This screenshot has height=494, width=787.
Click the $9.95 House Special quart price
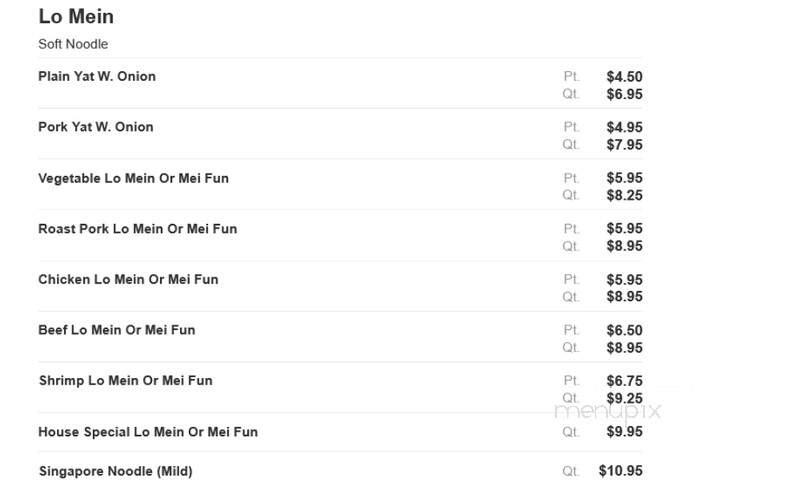pos(624,432)
